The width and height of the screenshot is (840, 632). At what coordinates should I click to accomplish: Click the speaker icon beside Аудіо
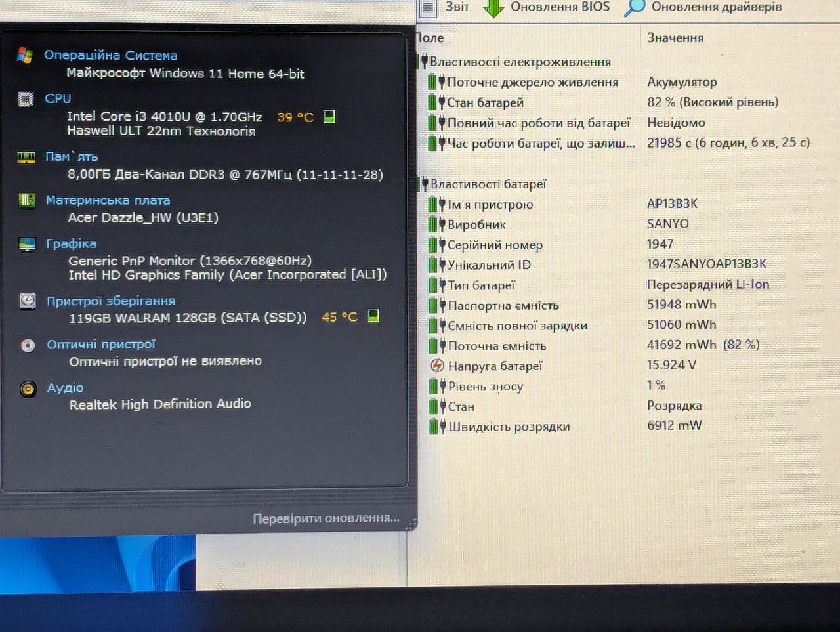click(28, 389)
